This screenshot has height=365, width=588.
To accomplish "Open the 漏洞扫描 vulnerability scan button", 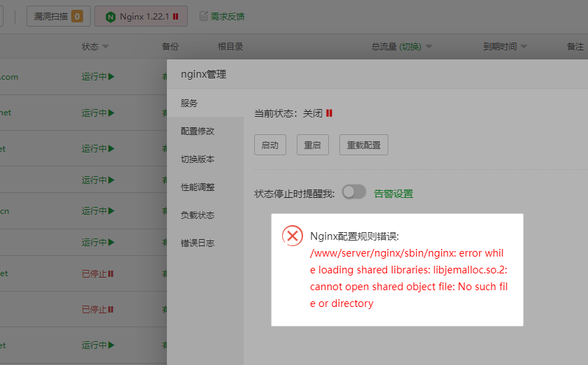I will tap(59, 16).
